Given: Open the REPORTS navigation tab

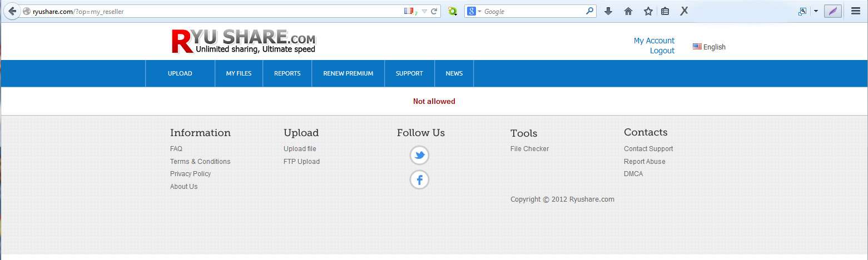Looking at the screenshot, I should [x=287, y=73].
